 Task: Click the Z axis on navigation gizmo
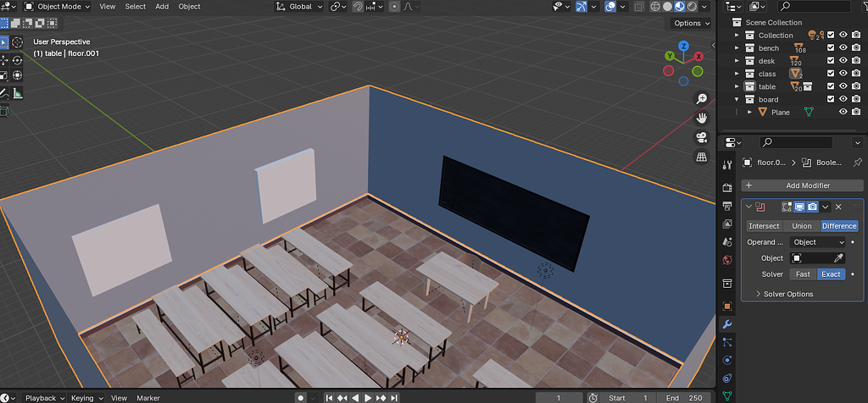point(684,46)
